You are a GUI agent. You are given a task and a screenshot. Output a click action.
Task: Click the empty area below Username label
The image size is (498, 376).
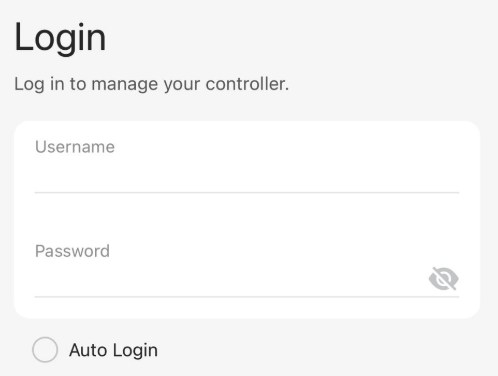pyautogui.click(x=247, y=174)
